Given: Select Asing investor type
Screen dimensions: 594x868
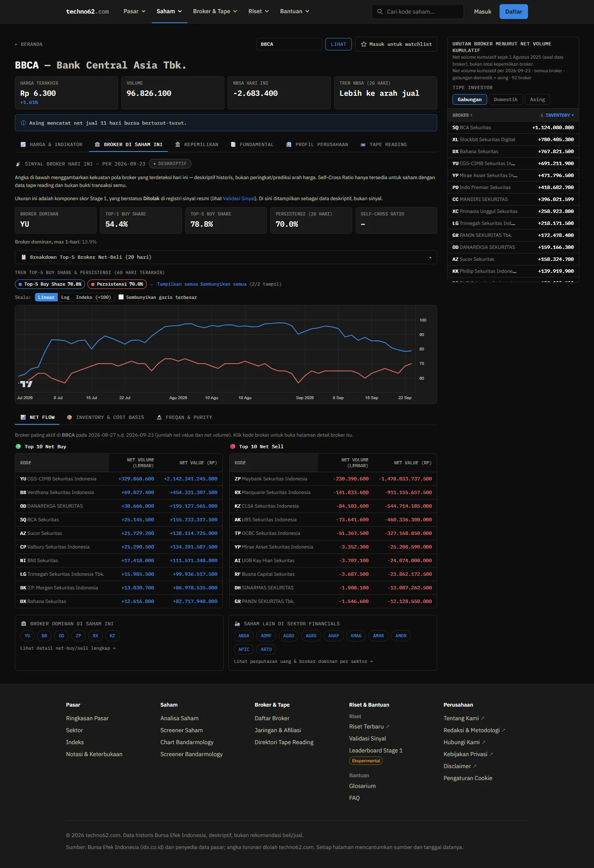Looking at the screenshot, I should point(537,99).
